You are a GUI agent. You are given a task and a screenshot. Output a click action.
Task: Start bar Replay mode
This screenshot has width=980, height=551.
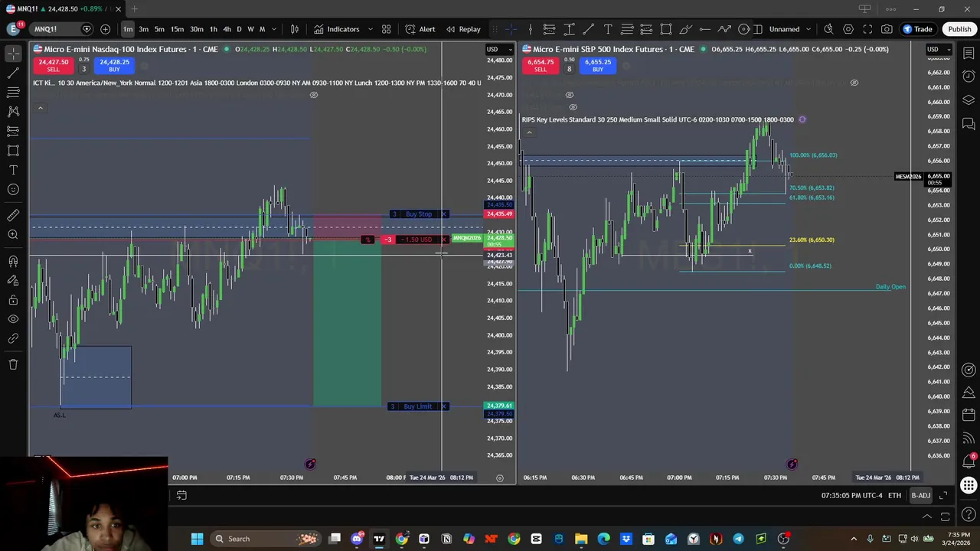[x=463, y=29]
